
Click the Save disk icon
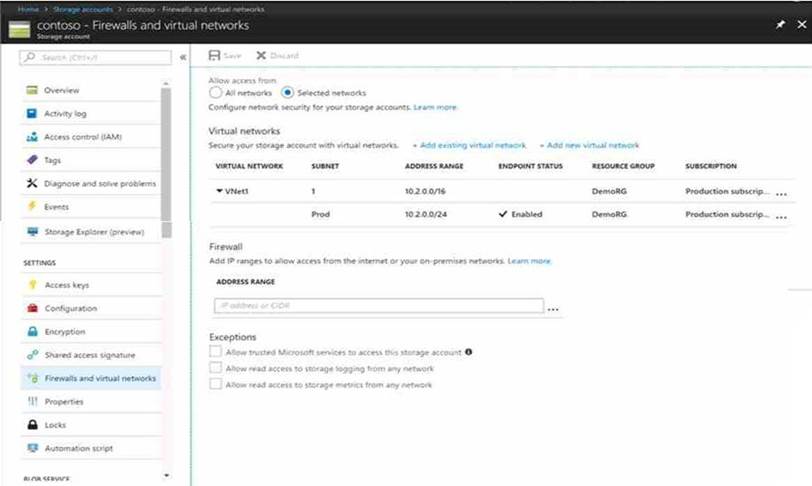(214, 55)
